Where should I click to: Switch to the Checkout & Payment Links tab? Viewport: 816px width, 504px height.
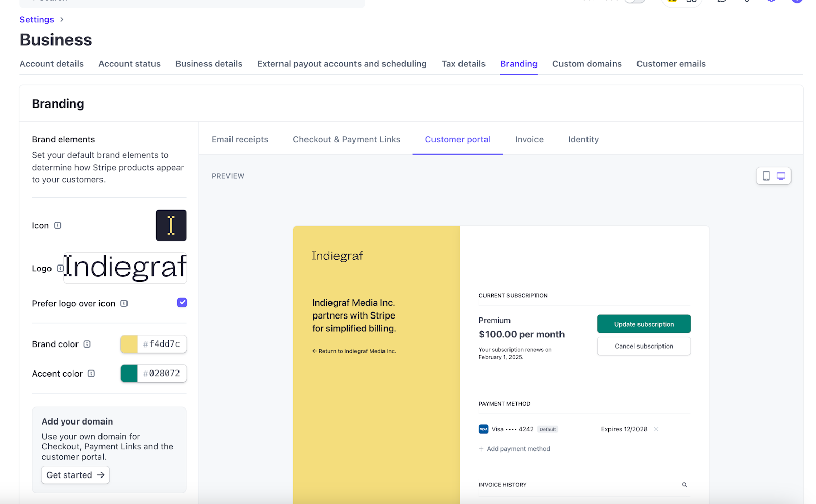coord(346,140)
